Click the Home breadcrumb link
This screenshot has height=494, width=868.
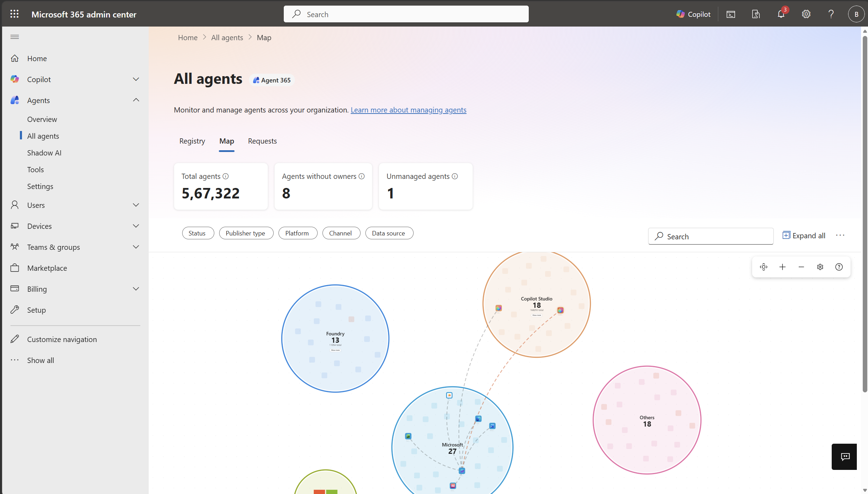(x=188, y=37)
